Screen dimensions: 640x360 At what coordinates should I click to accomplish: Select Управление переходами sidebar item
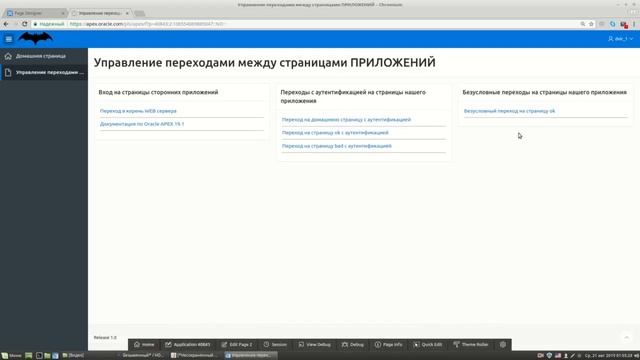[x=44, y=72]
